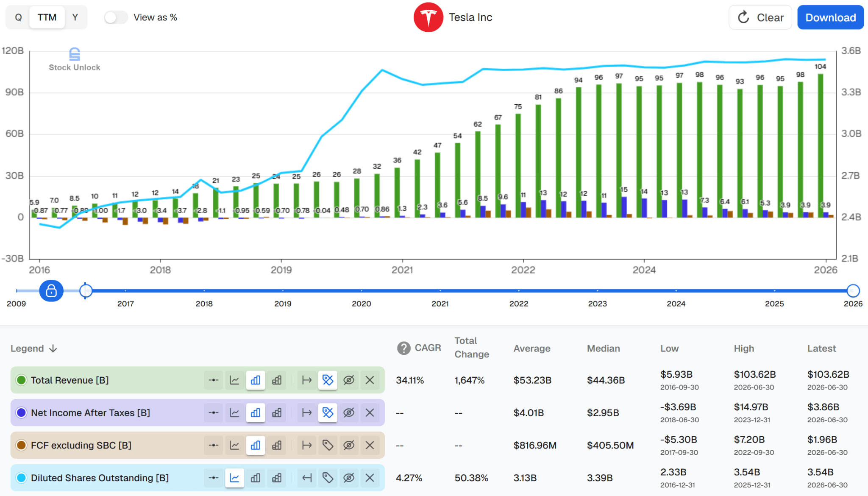This screenshot has width=868, height=496.
Task: Hide FCF excluding SBC series
Action: [349, 445]
